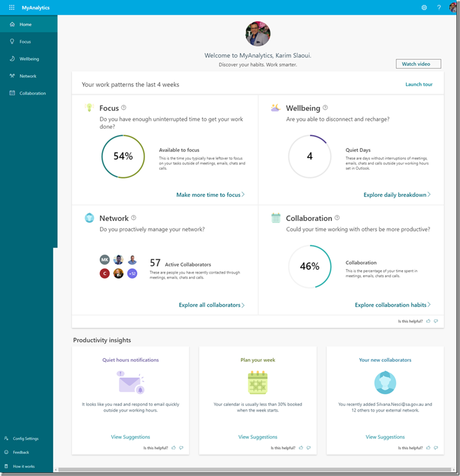Click the Focus info tooltip icon
Viewport: 460px width, 476px height.
click(123, 108)
